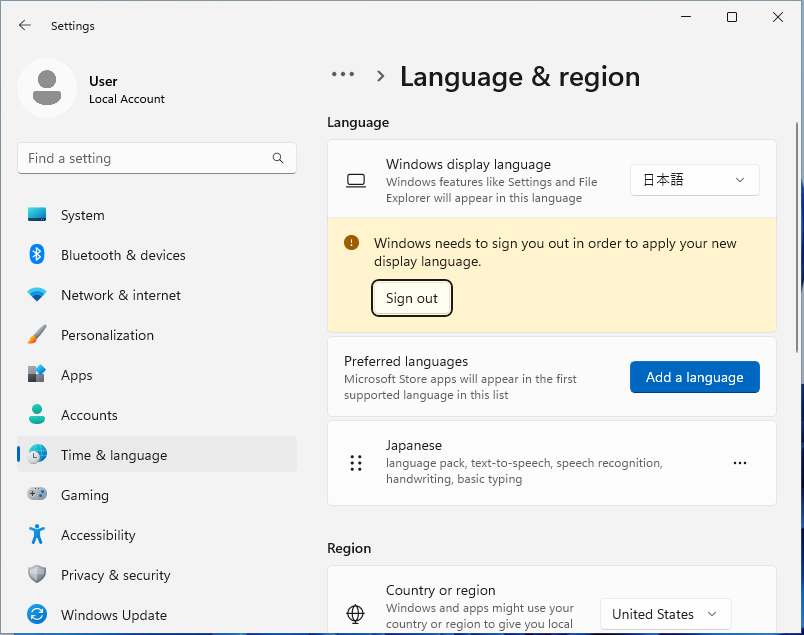The height and width of the screenshot is (635, 804).
Task: Click the Personalization paintbrush icon
Action: pos(37,334)
